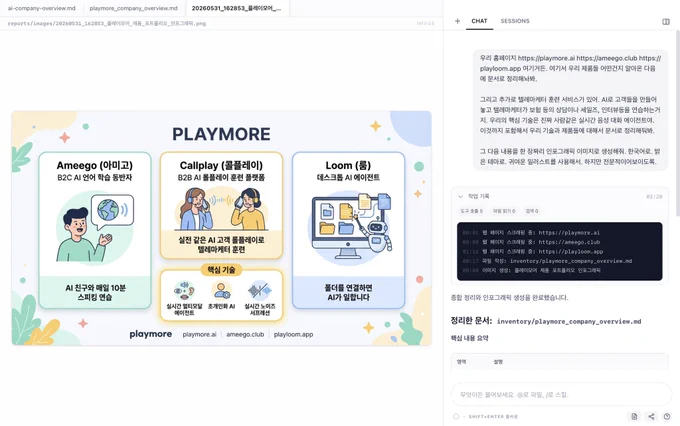680x426 pixels.
Task: Select the 20260531_162853 image file tab
Action: click(x=237, y=8)
